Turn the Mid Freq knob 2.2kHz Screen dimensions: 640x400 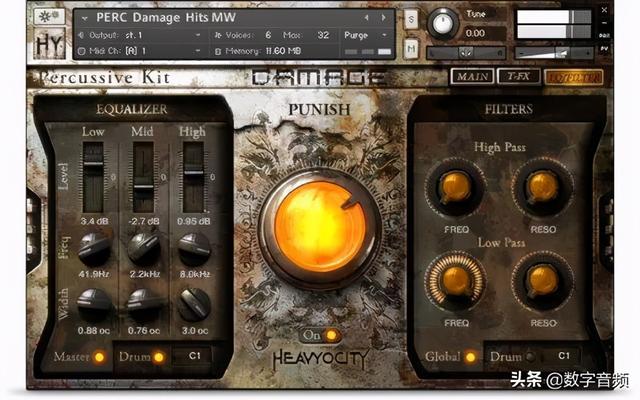144,249
